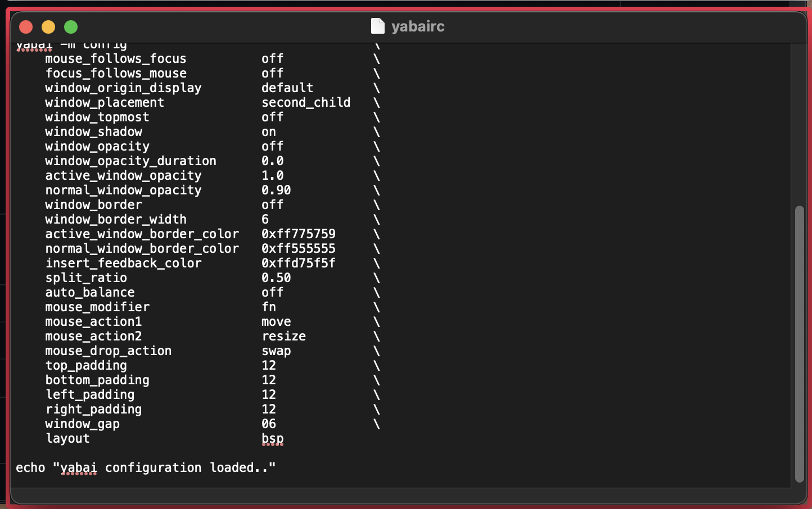Select the color value 0xff775759
This screenshot has width=812, height=509.
(x=299, y=234)
